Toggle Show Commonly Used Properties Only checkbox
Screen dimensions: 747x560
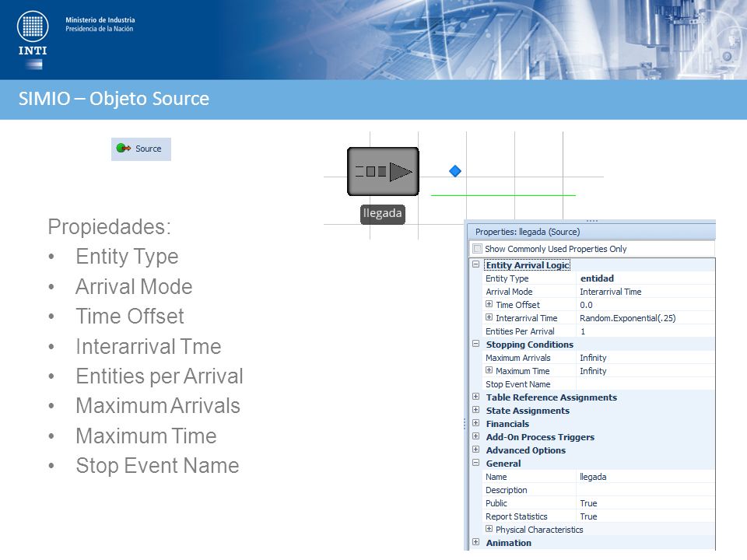[x=477, y=249]
